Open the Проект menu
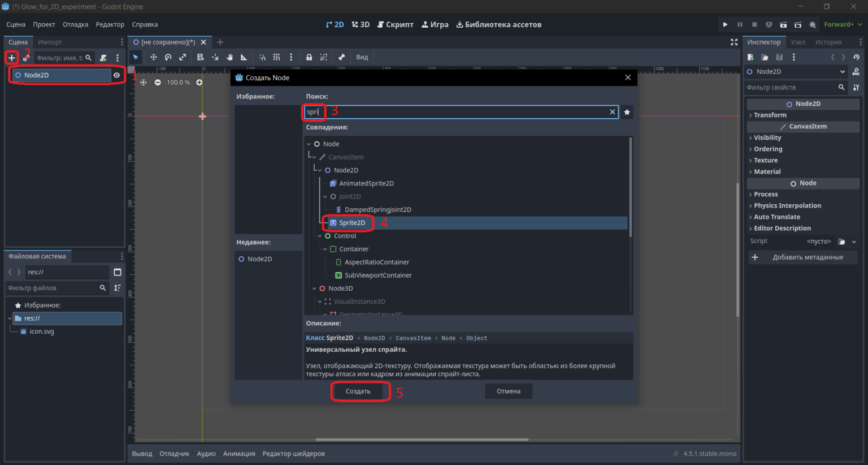This screenshot has width=868, height=465. (44, 24)
